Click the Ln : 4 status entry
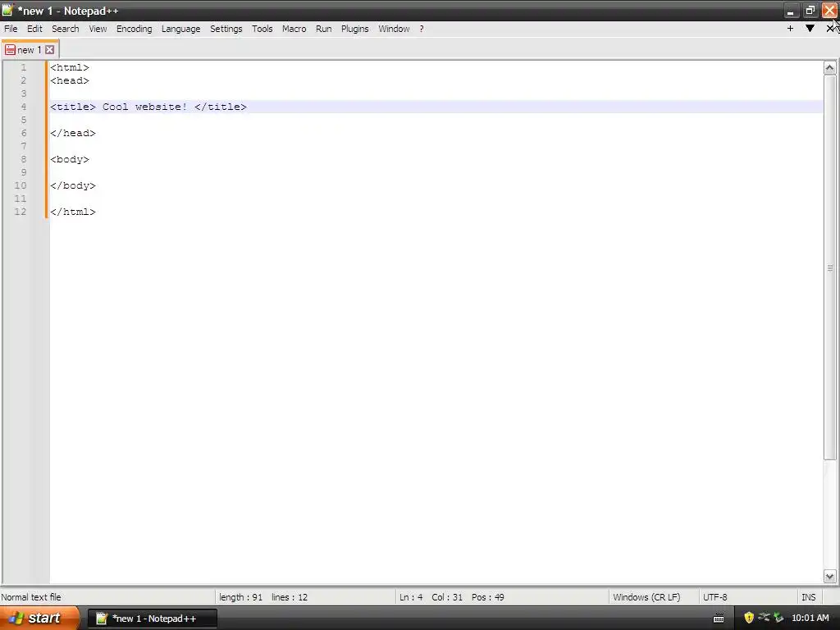Viewport: 840px width, 630px height. 411,597
